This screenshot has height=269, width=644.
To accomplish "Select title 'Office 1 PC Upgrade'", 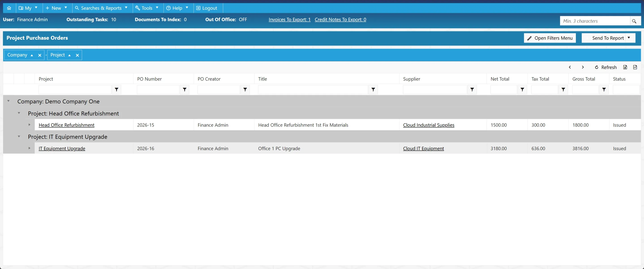I will pos(279,148).
